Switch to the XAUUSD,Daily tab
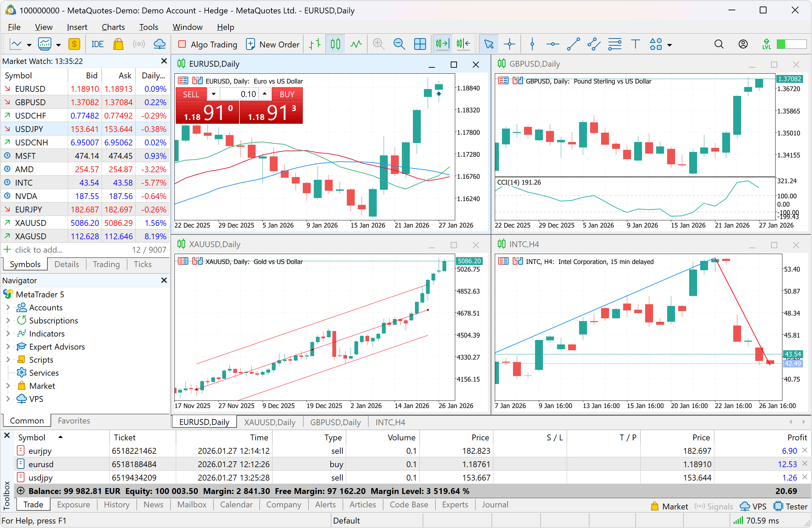812x528 pixels. click(269, 422)
